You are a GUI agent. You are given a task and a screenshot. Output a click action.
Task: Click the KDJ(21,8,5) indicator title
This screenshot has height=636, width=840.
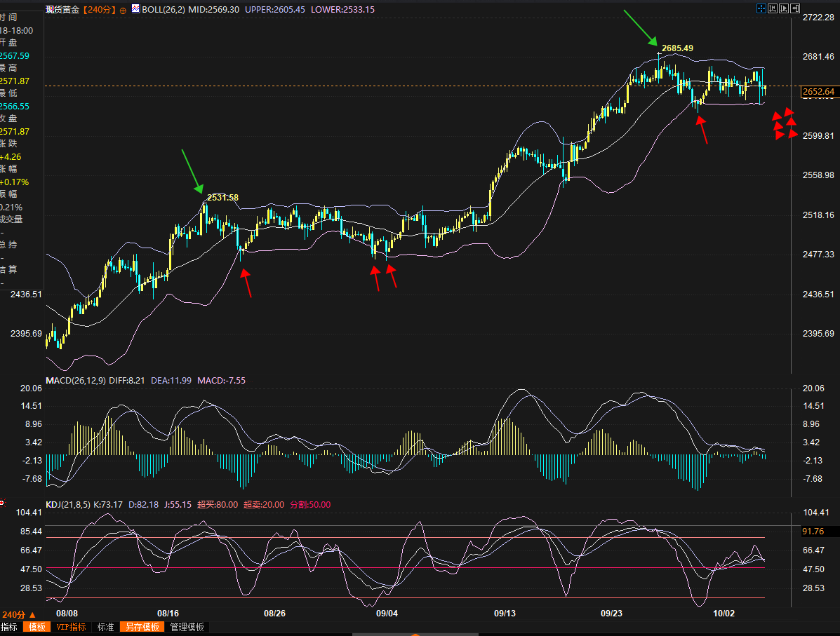[x=72, y=505]
